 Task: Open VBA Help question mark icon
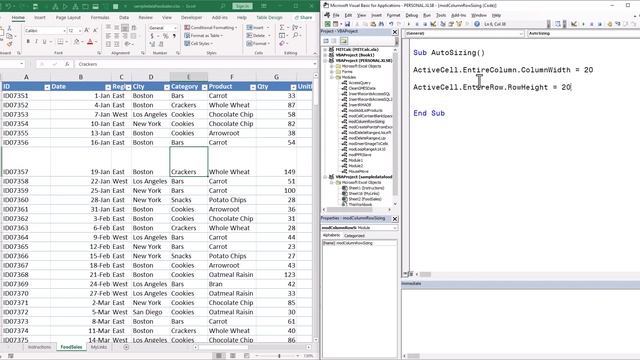point(477,24)
